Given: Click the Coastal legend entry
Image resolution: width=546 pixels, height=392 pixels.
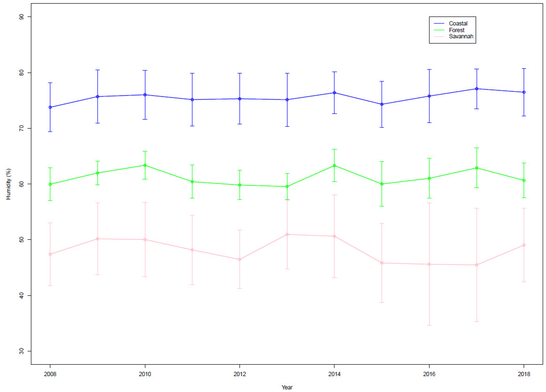Looking at the screenshot, I should (458, 23).
